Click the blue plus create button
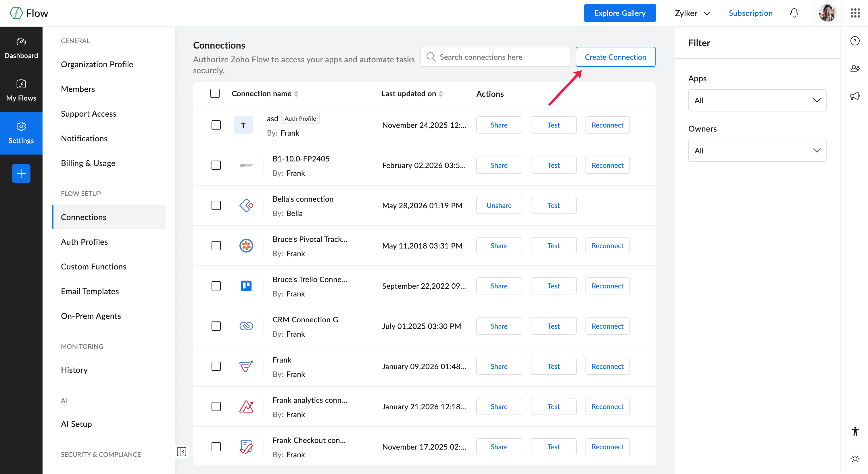Viewport: 868px width, 474px height. click(21, 174)
